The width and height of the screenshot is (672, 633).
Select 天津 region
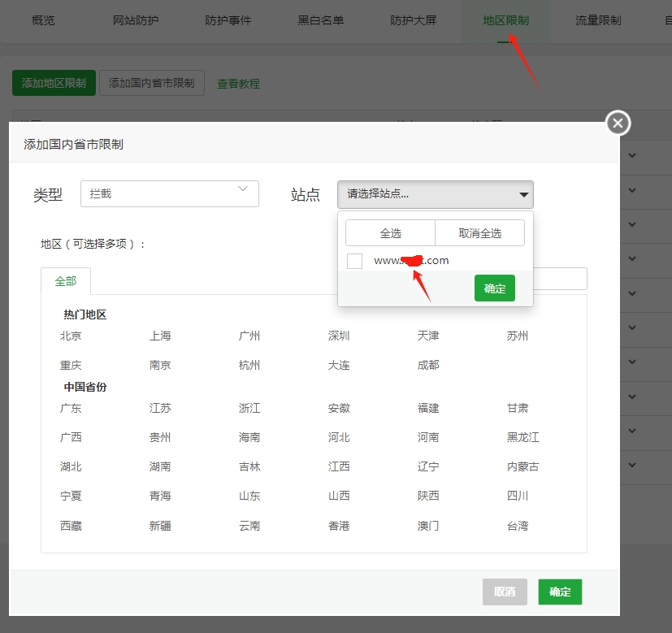pos(428,336)
